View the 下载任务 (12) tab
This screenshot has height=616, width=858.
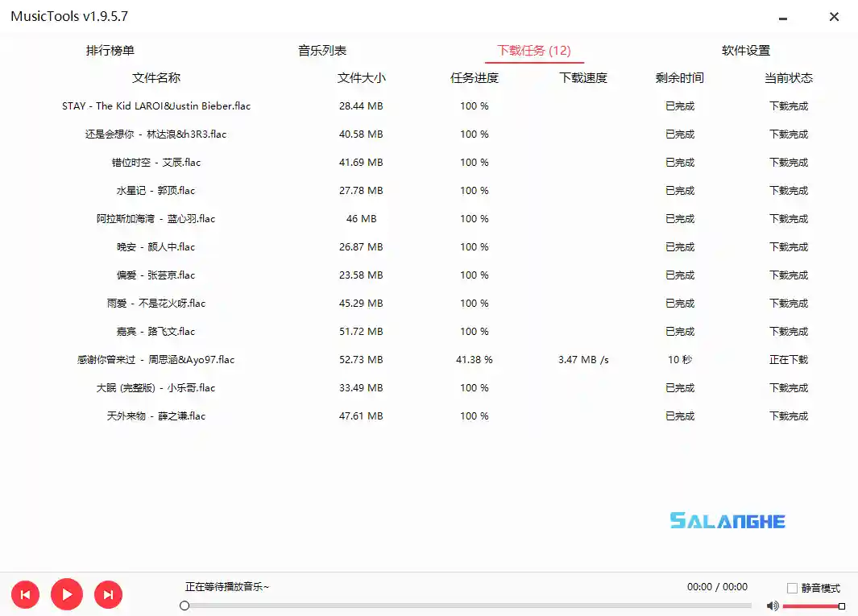pos(534,49)
